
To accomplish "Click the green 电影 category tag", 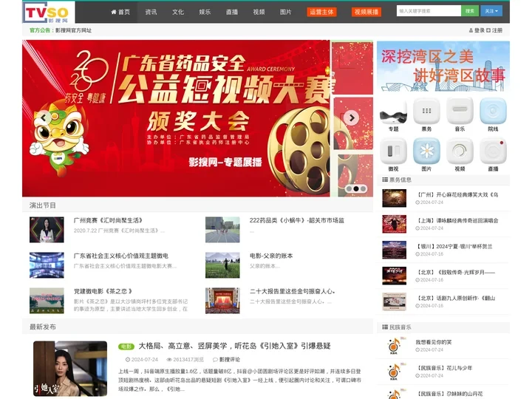I will click(126, 347).
